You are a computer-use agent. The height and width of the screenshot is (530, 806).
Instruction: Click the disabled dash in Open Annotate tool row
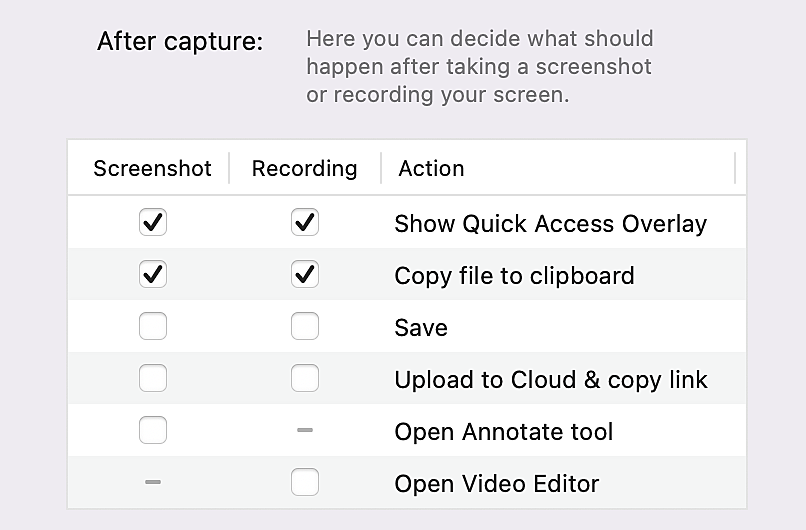click(305, 430)
